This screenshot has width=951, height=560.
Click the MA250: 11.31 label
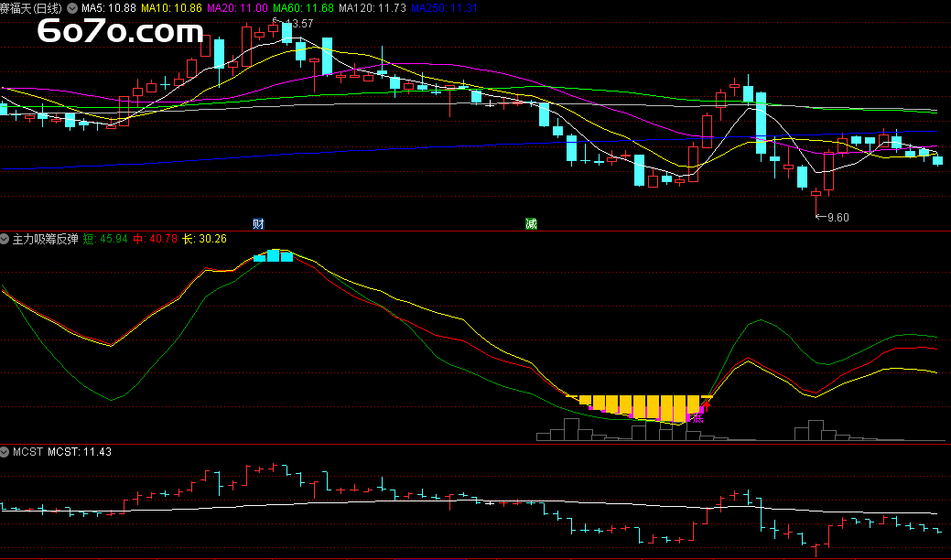coord(445,8)
